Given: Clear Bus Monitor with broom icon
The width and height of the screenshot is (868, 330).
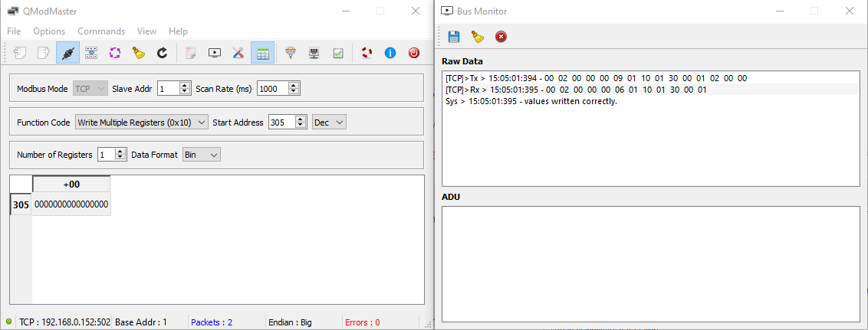Looking at the screenshot, I should point(477,37).
